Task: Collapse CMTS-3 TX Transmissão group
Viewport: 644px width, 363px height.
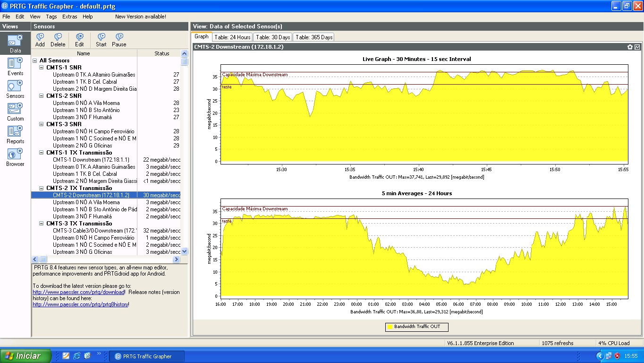Action: point(42,224)
